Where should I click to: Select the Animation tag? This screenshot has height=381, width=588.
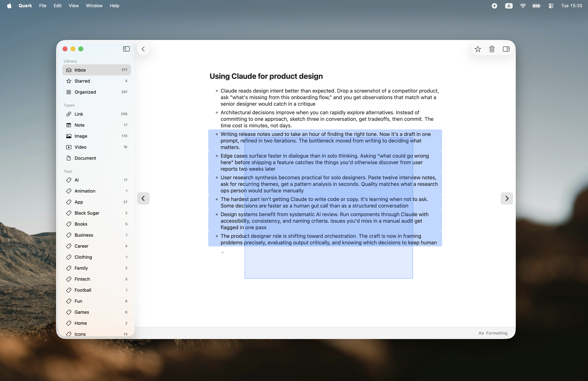pyautogui.click(x=97, y=191)
